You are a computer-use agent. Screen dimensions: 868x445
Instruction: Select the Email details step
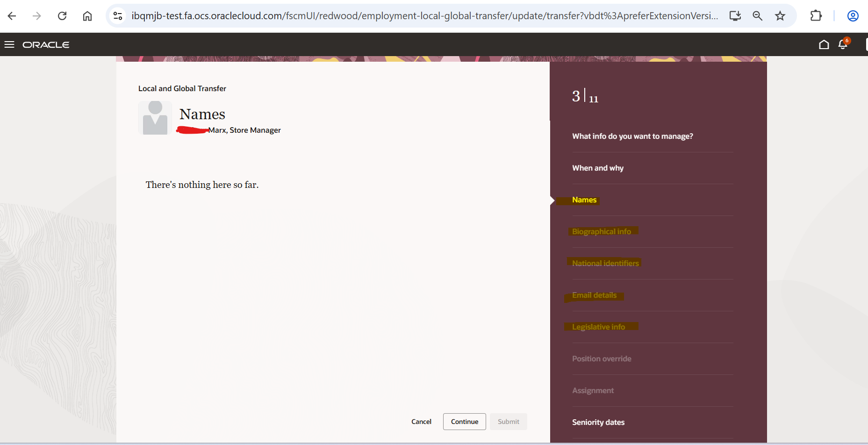point(594,294)
